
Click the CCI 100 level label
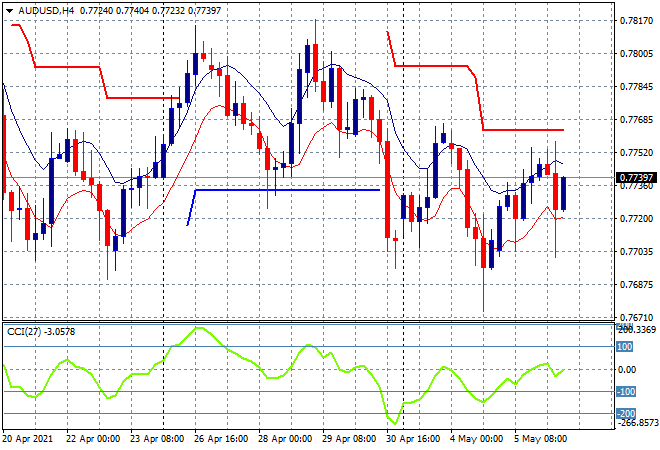pos(625,347)
